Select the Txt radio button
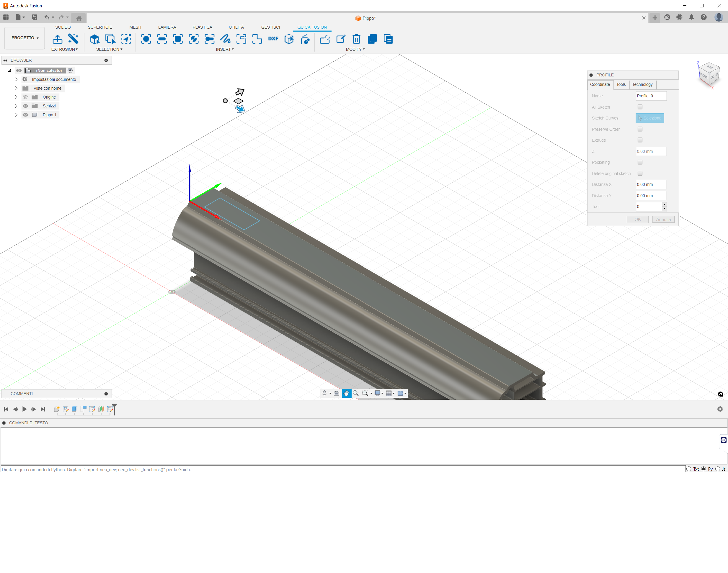Viewport: 728px width, 573px height. [x=689, y=469]
